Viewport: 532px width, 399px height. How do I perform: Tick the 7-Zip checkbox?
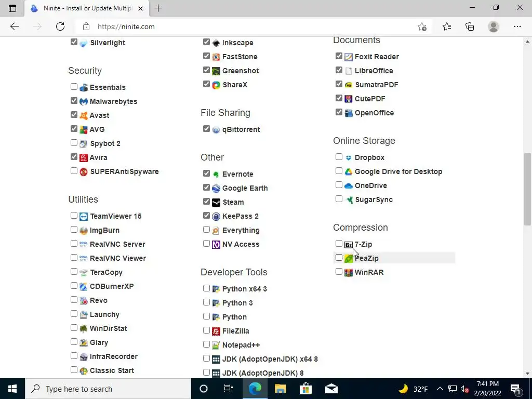(x=339, y=243)
